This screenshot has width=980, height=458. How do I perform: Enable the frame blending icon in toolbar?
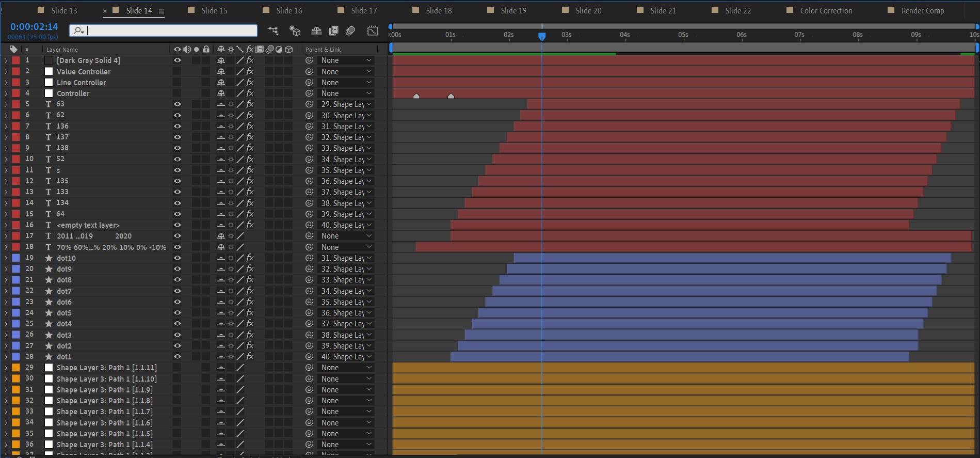(333, 31)
